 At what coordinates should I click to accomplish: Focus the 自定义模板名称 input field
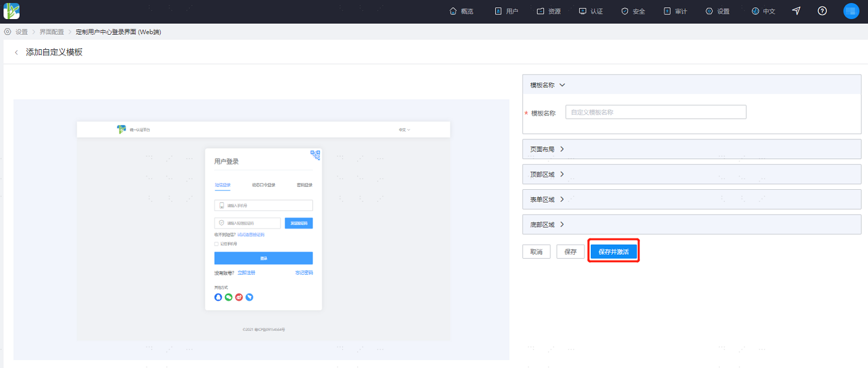click(656, 112)
